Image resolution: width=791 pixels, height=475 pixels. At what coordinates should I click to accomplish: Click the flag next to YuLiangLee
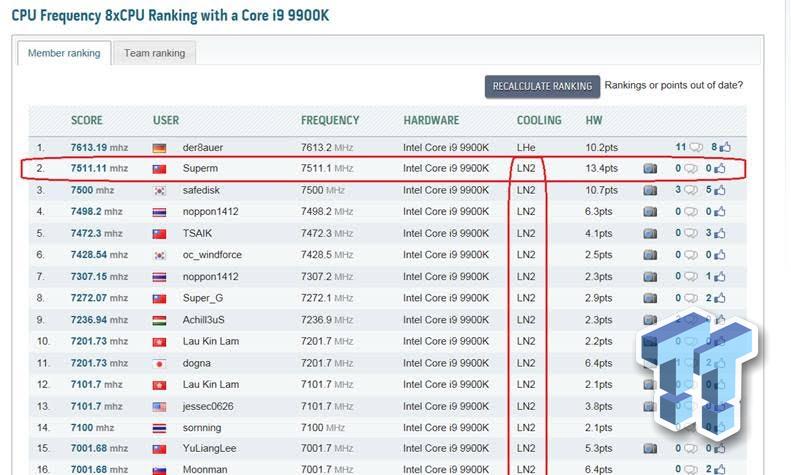pos(159,449)
